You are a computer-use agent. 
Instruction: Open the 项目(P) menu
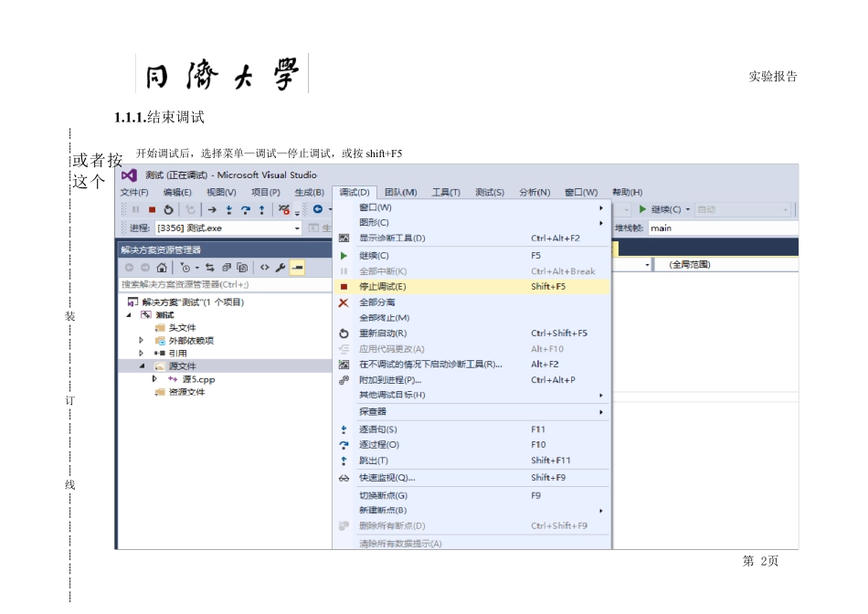(x=266, y=192)
